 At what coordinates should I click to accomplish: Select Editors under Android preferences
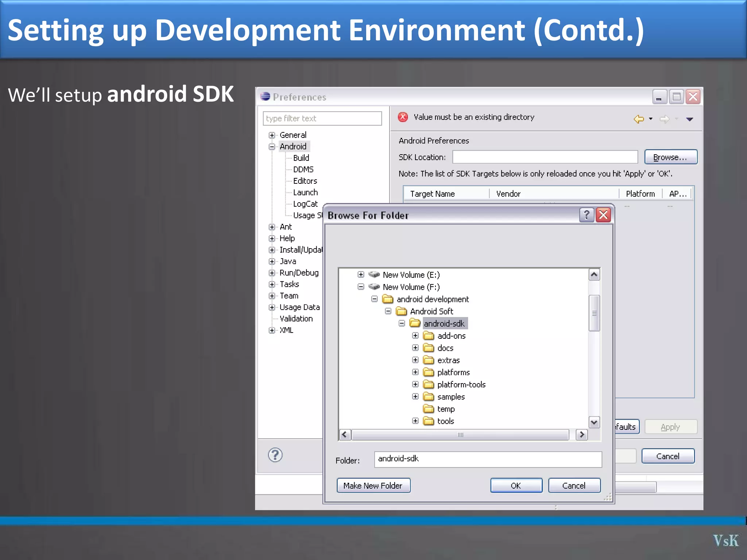(x=305, y=181)
